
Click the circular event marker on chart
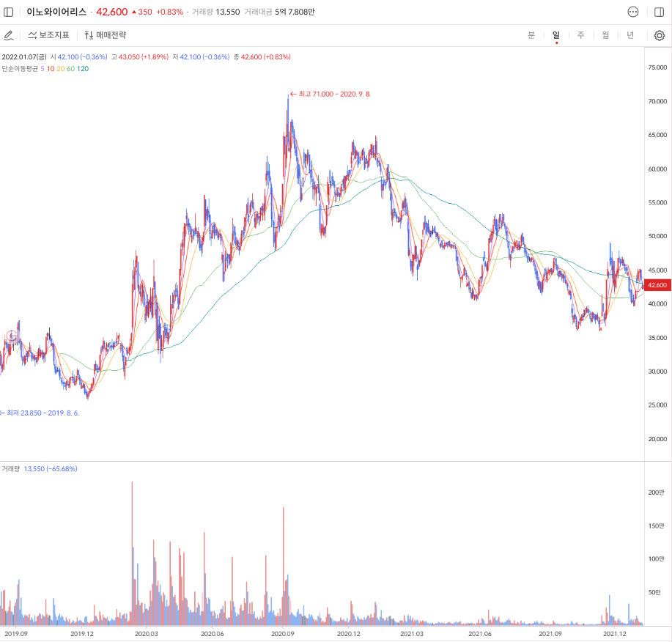(12, 336)
